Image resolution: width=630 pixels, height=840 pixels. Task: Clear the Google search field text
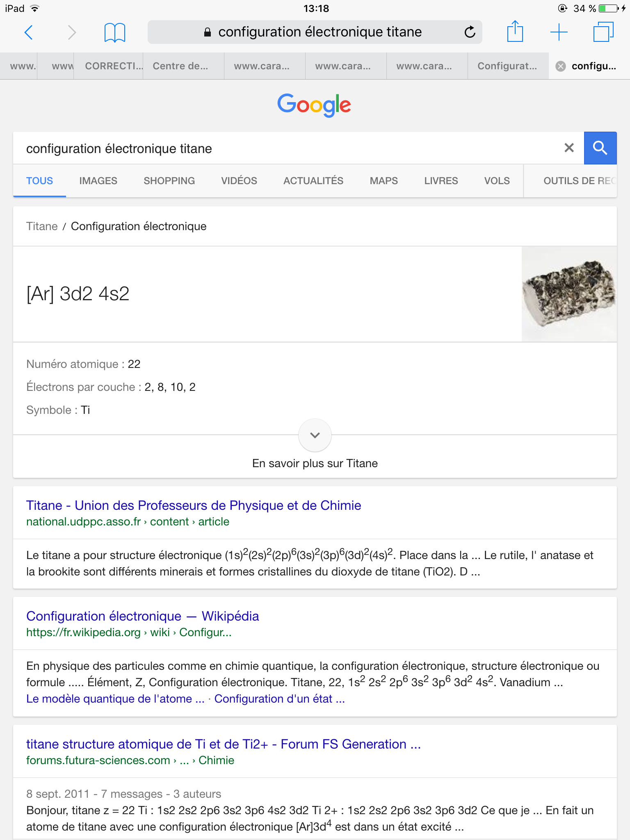coord(569,148)
